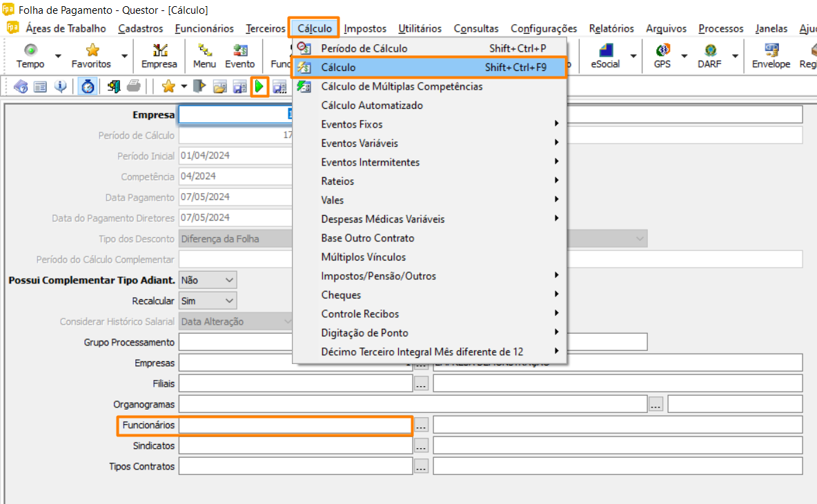This screenshot has width=817, height=504.
Task: Click the open folder template icon
Action: 220,86
